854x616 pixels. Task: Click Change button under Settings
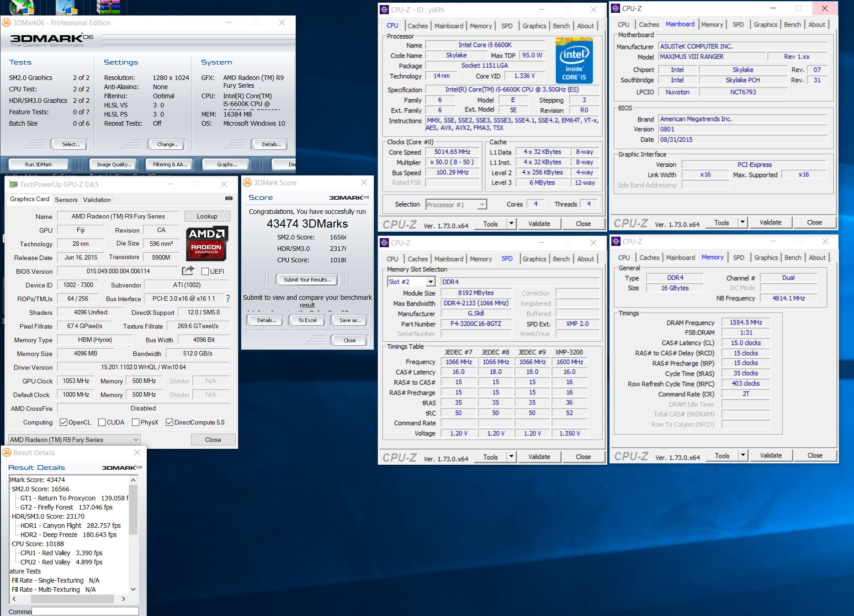168,144
